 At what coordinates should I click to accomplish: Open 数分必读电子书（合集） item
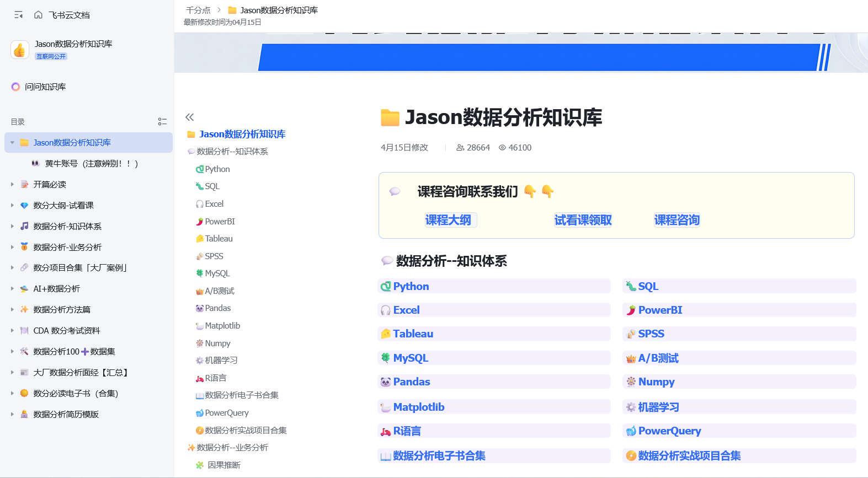click(76, 393)
